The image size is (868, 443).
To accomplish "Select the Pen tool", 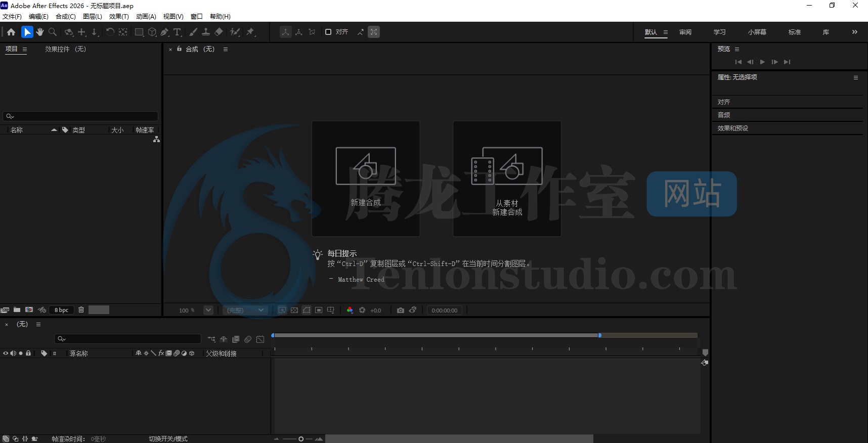I will coord(164,32).
